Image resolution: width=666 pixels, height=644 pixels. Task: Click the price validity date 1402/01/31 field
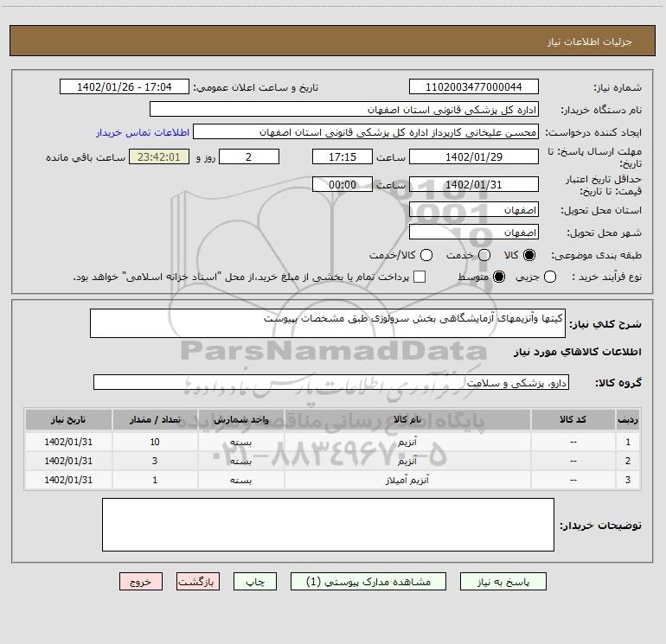(x=474, y=184)
